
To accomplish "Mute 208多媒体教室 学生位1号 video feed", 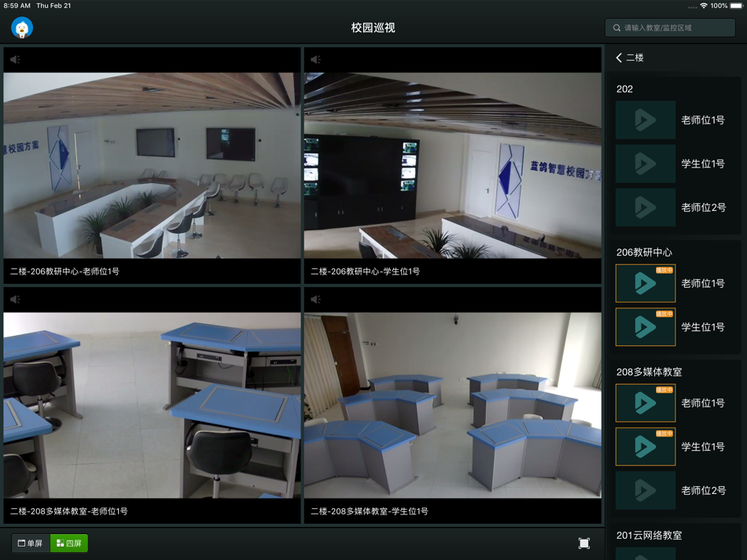I will pos(316,300).
